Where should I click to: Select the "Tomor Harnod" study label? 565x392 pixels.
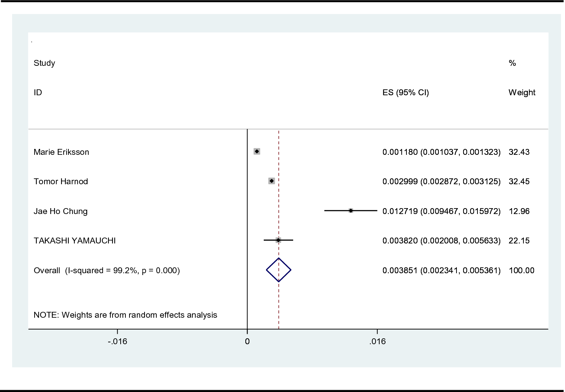coord(61,182)
